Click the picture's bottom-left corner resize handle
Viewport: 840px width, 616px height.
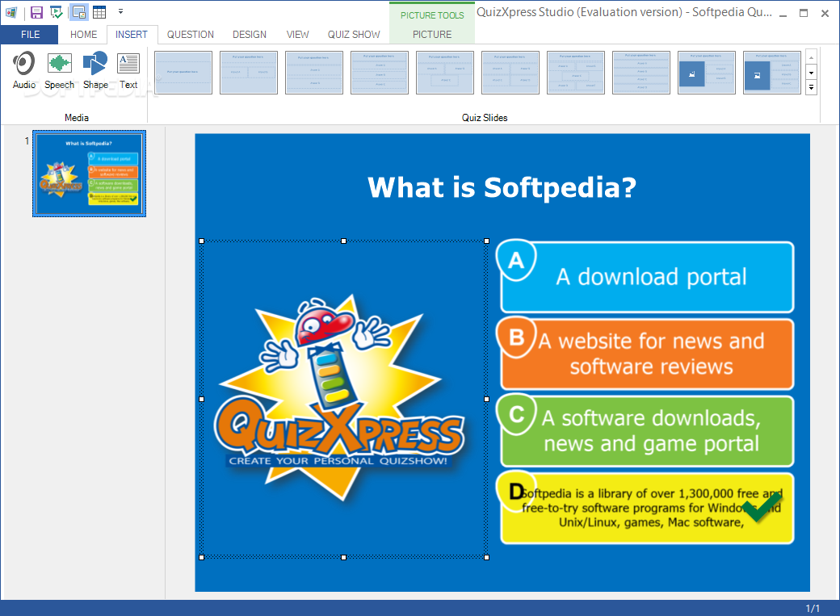202,557
